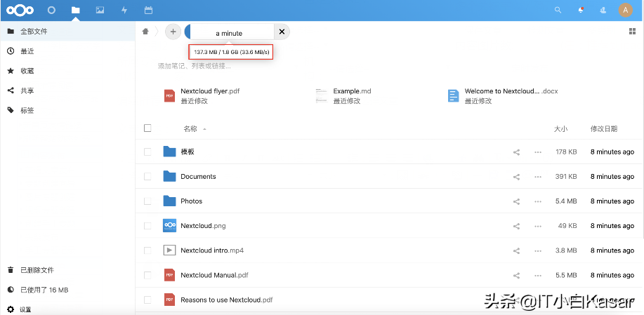Share Nextcloud intro.mp4

click(517, 250)
